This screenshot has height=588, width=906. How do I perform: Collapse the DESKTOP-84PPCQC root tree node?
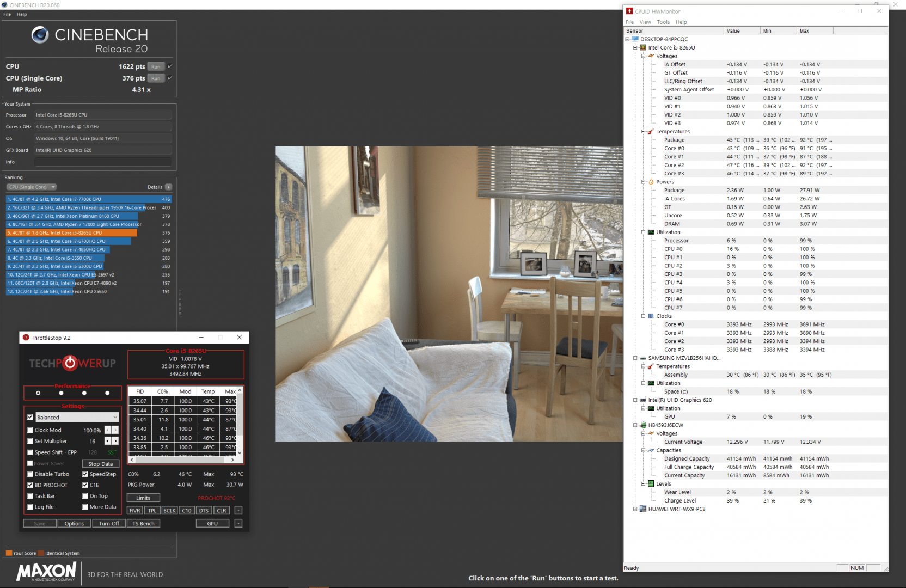[627, 39]
